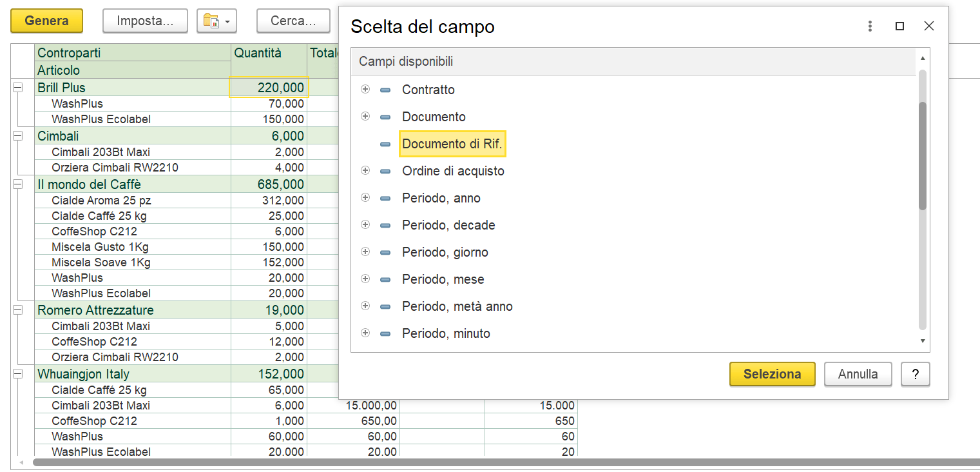Expand the Periodo, minuto node
The image size is (980, 472).
[365, 333]
